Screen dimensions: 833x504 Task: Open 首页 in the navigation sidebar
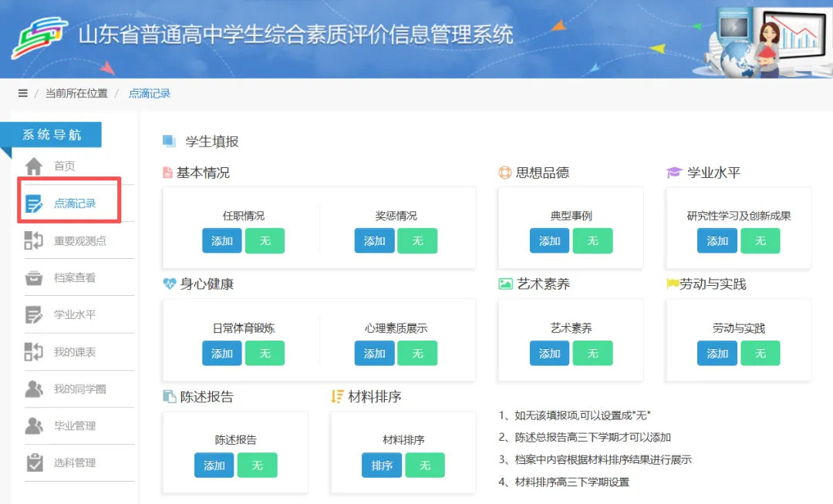point(64,166)
